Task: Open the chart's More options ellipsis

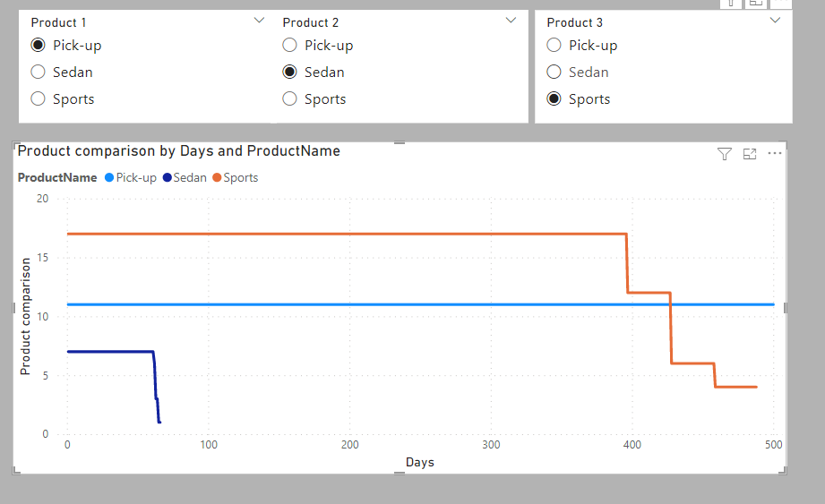Action: [775, 153]
